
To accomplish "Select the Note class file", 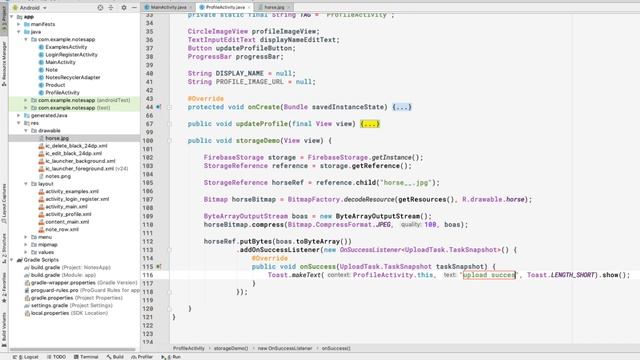I will [51, 70].
